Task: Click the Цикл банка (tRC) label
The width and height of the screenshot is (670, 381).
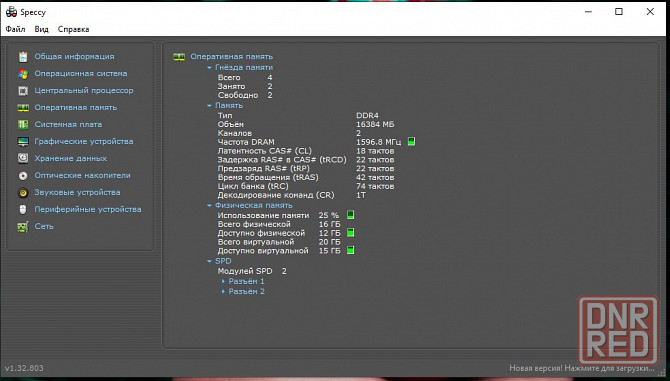Action: [253, 186]
